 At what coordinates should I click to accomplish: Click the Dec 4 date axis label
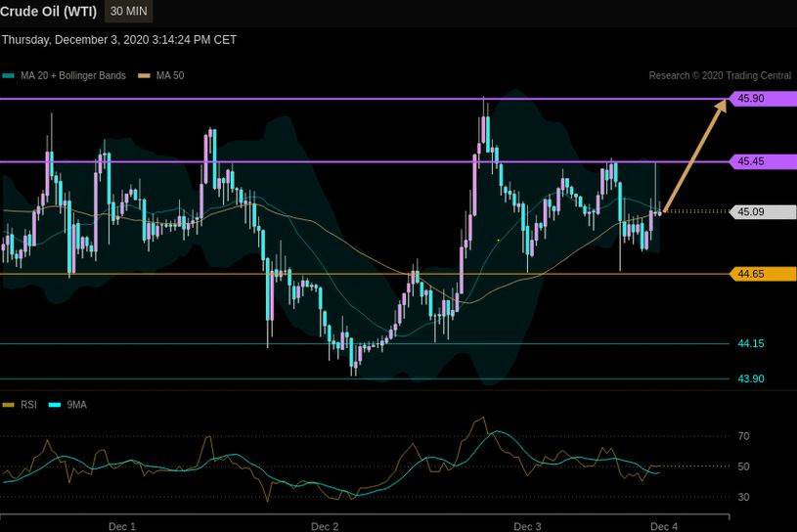point(664,526)
